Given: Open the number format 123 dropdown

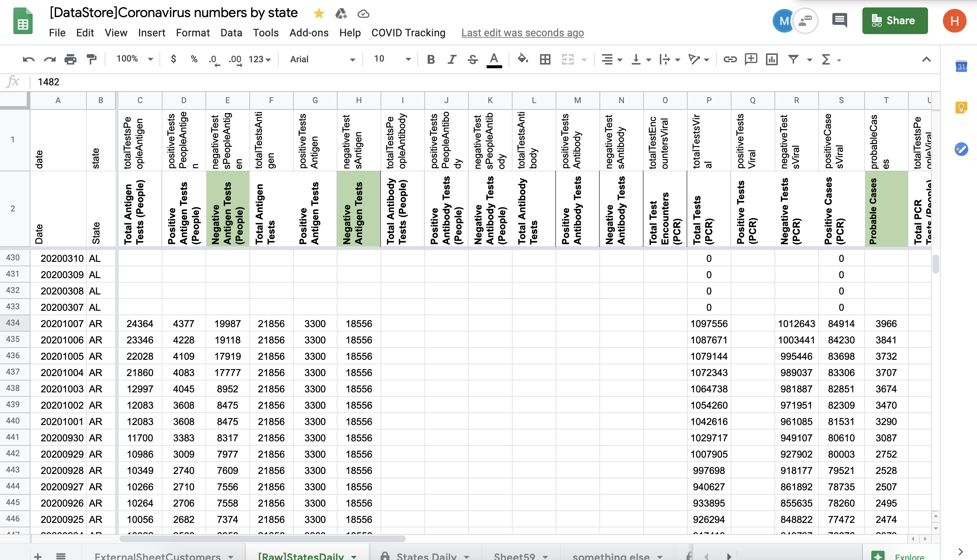Looking at the screenshot, I should [x=260, y=59].
